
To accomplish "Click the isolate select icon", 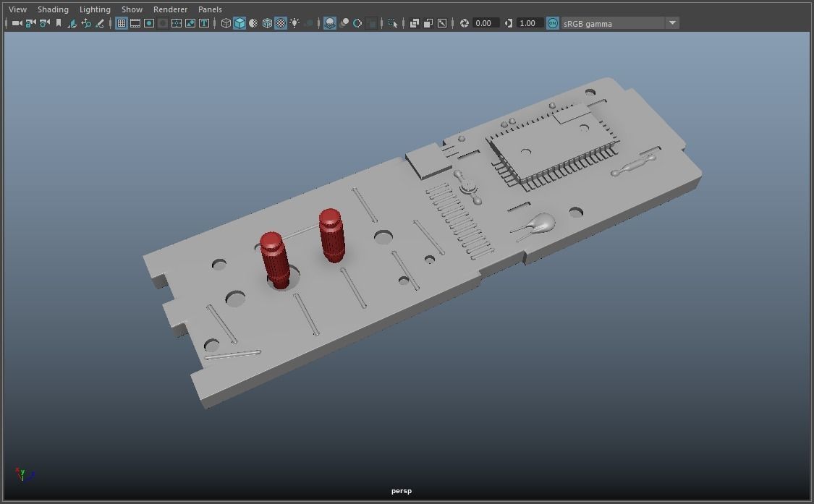I will click(x=393, y=23).
